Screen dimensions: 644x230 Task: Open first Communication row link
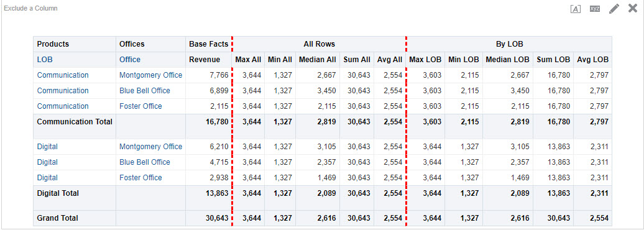click(63, 75)
